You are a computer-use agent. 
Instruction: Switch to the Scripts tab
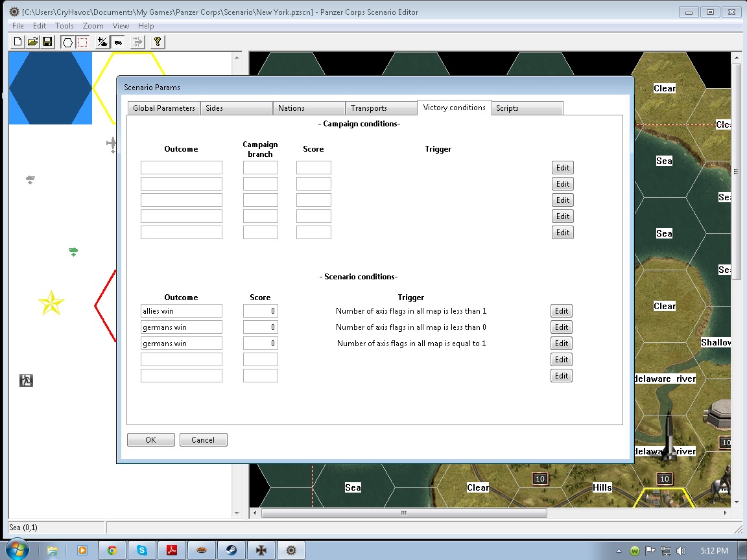click(527, 108)
